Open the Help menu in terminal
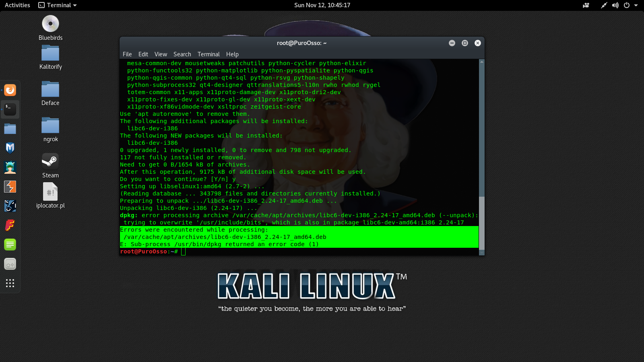 coord(232,54)
